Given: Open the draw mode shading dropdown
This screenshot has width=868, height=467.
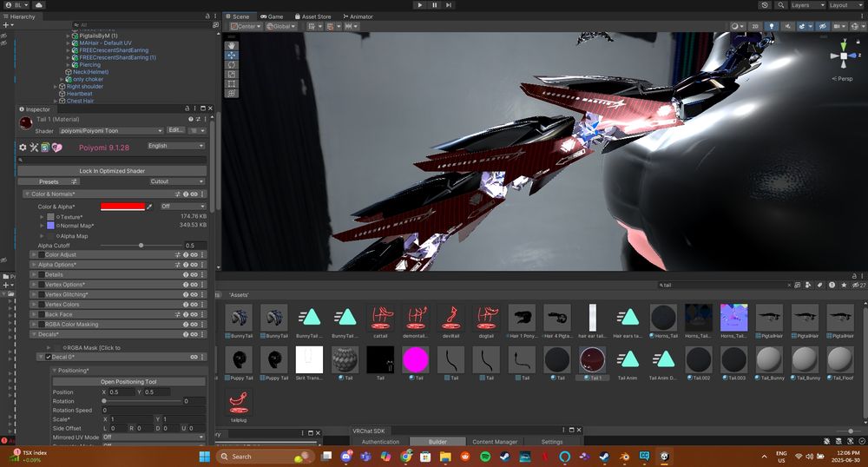Looking at the screenshot, I should [737, 26].
